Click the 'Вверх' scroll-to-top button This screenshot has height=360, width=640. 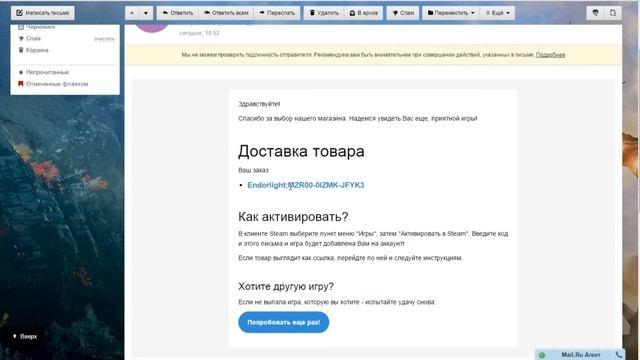coord(25,336)
